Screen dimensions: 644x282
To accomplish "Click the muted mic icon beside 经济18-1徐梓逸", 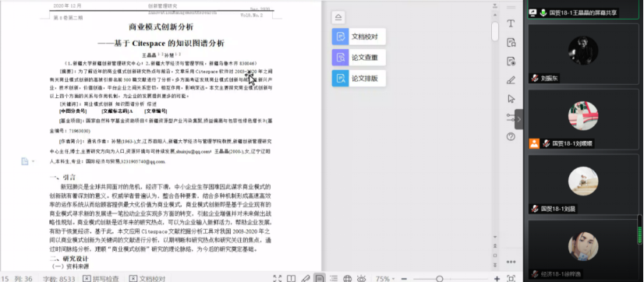I will (535, 273).
